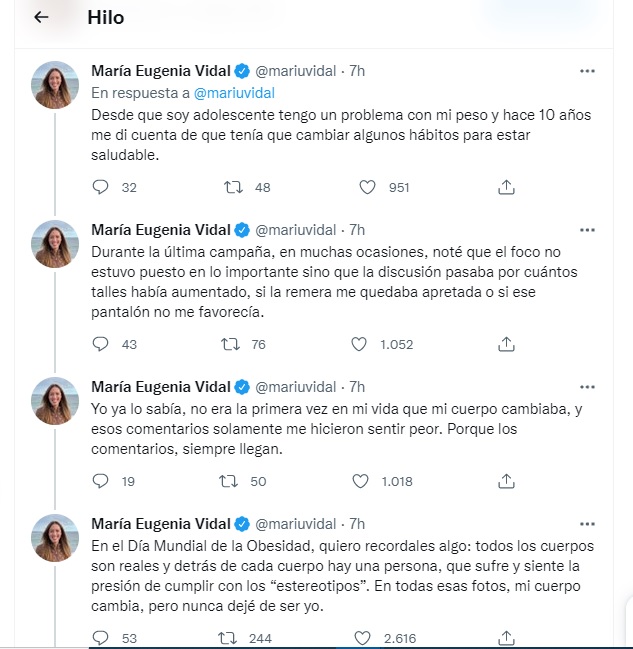Screen dimensions: 633x649
Task: Open more options on 'Durante la última campaña' tweet
Action: 588,228
